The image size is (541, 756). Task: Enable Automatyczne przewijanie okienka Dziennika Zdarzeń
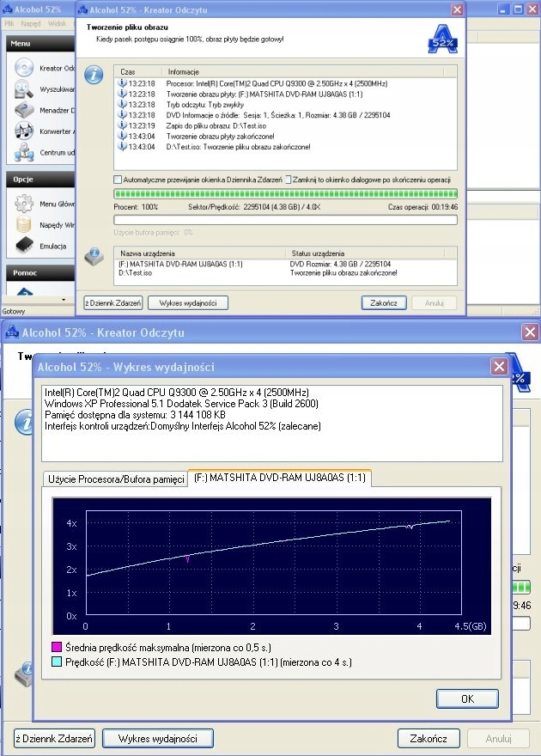tap(118, 180)
